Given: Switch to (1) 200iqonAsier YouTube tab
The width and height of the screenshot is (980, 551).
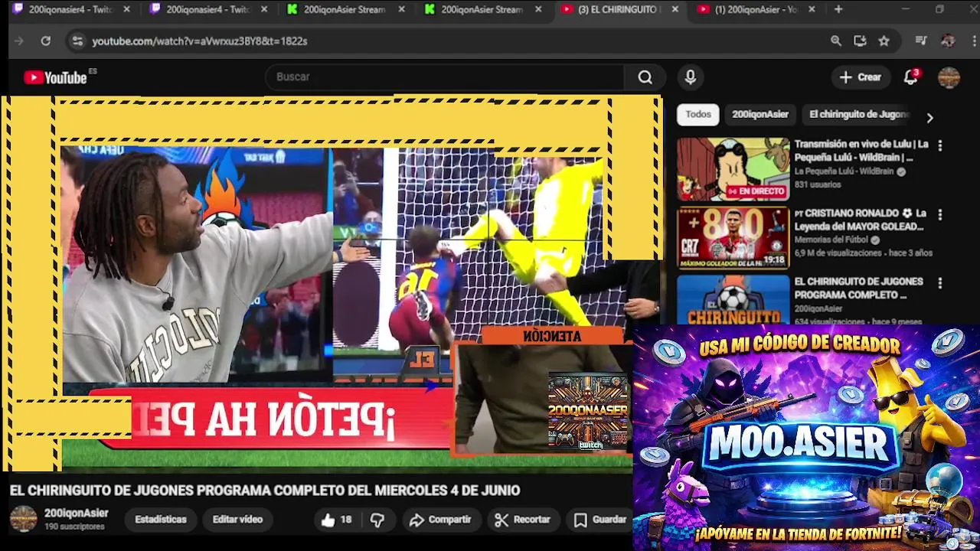Looking at the screenshot, I should (x=754, y=9).
